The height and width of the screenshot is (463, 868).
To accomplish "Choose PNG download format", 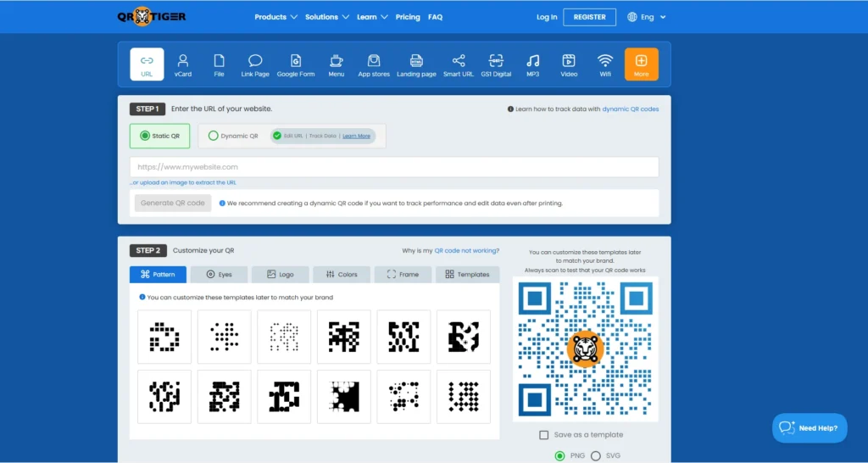I will click(560, 456).
